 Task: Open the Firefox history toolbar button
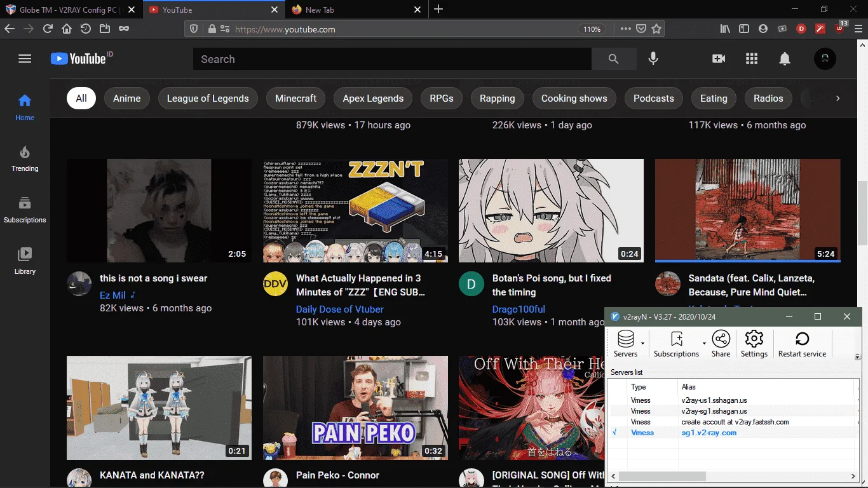pos(86,29)
